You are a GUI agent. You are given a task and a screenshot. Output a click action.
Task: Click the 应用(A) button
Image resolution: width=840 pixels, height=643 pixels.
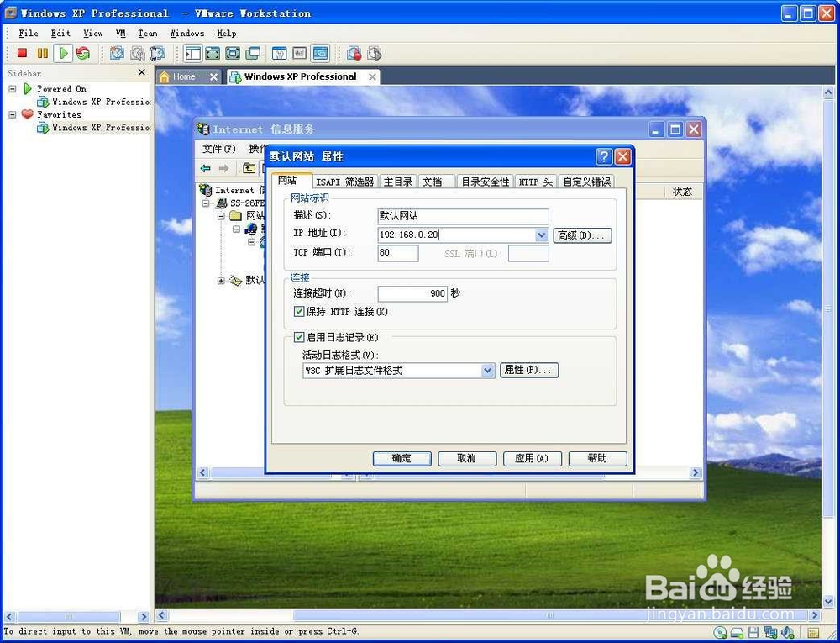click(532, 458)
